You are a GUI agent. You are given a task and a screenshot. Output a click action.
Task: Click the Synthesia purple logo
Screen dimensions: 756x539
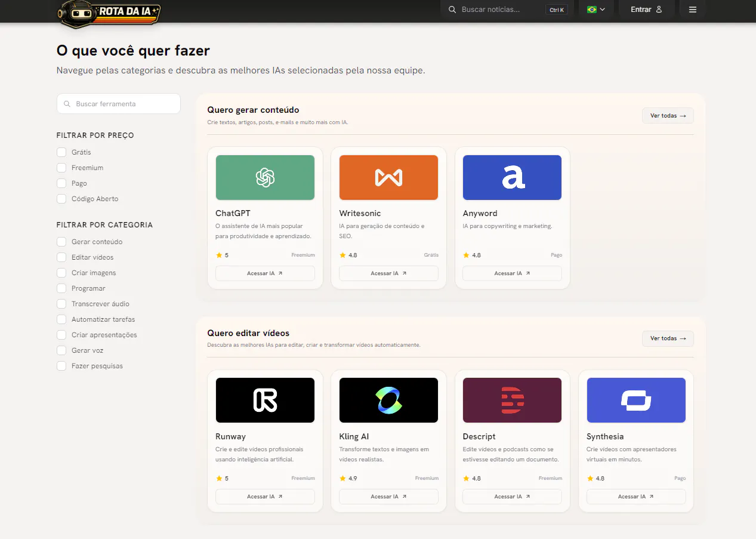pos(636,400)
